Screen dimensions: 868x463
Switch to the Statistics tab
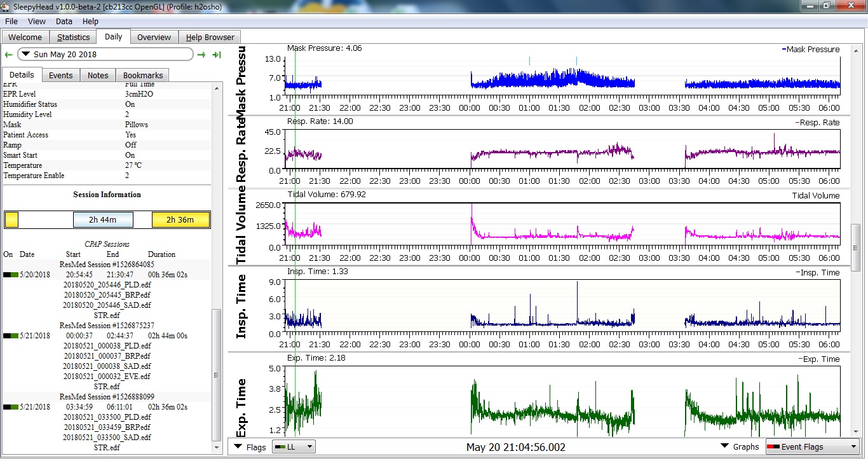(x=74, y=37)
